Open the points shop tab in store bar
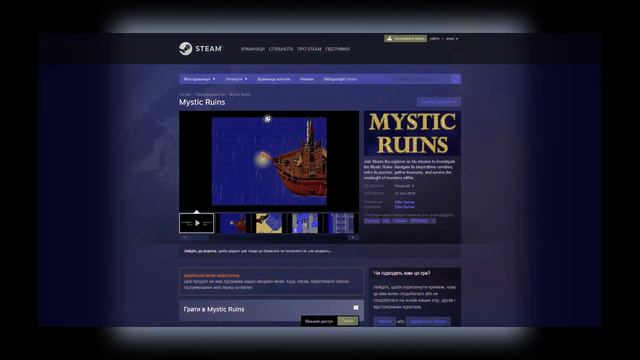The width and height of the screenshot is (640, 360). [x=273, y=79]
